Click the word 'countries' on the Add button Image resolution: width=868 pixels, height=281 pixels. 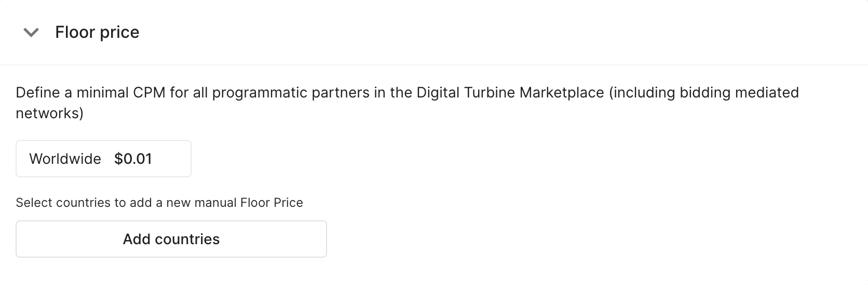187,239
